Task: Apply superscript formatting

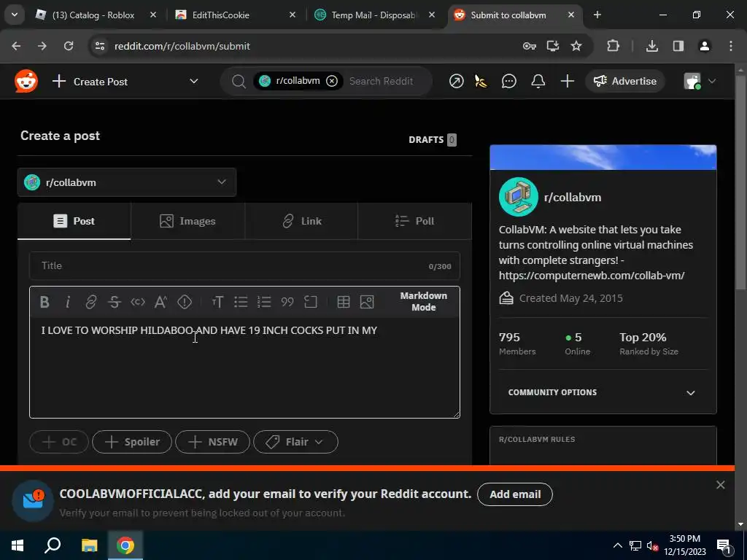Action: pos(161,302)
